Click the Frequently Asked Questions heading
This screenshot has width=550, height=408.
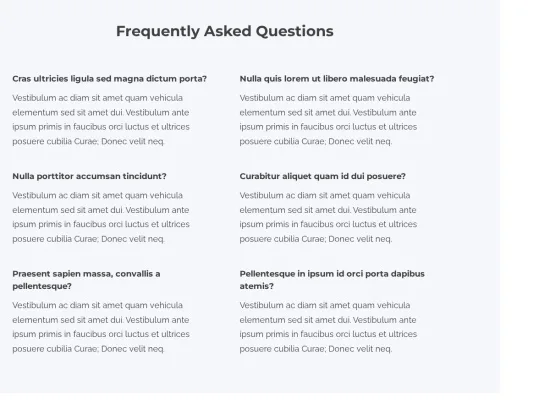[224, 31]
